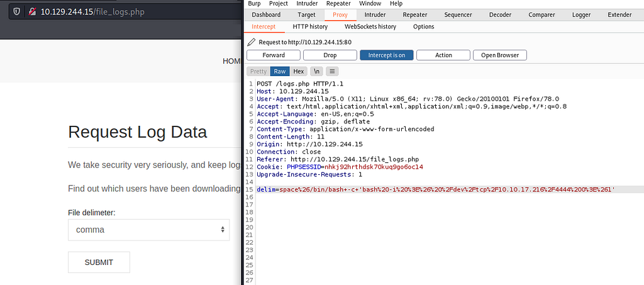
Task: Switch to the Dashboard tab
Action: pyautogui.click(x=266, y=14)
